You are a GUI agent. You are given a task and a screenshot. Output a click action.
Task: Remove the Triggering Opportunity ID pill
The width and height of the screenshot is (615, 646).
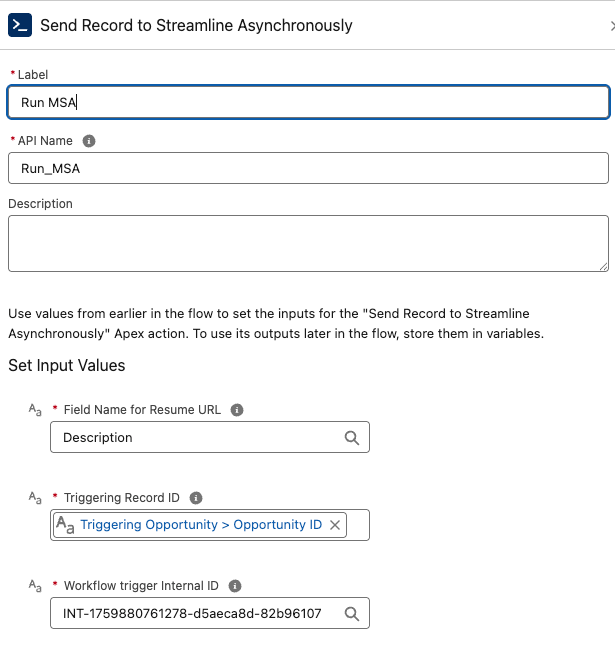(x=335, y=525)
